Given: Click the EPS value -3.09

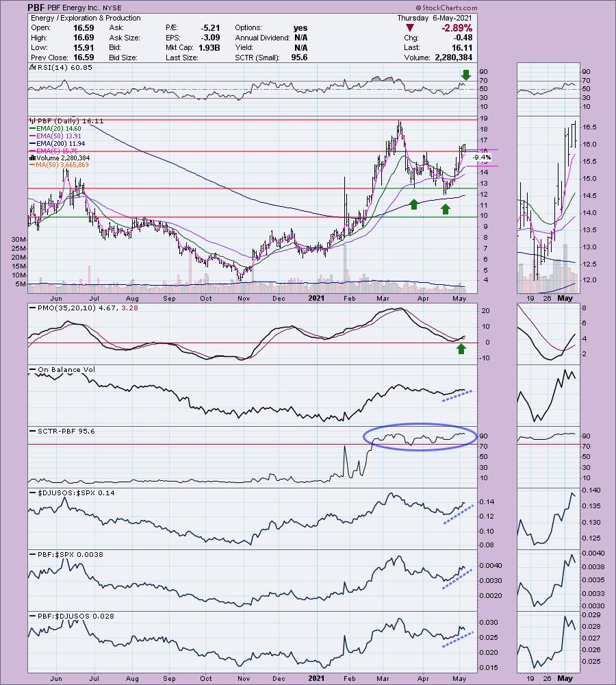Looking at the screenshot, I should click(x=210, y=38).
